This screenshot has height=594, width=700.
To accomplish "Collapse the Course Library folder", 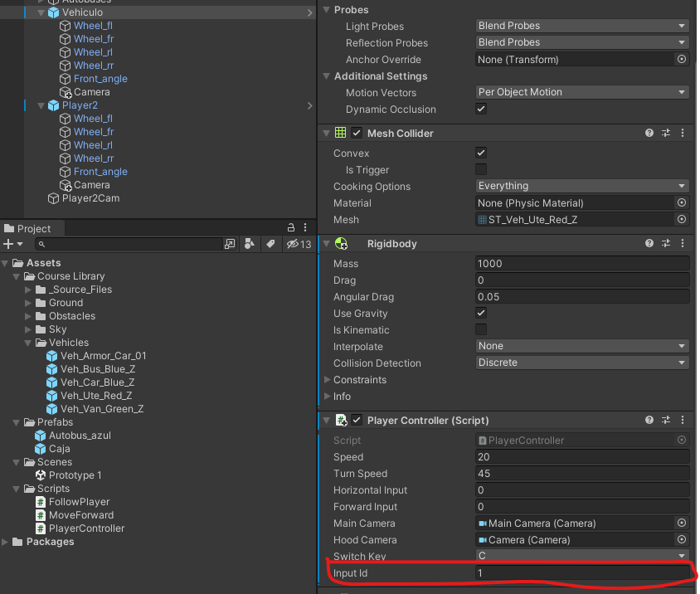I will (x=16, y=276).
